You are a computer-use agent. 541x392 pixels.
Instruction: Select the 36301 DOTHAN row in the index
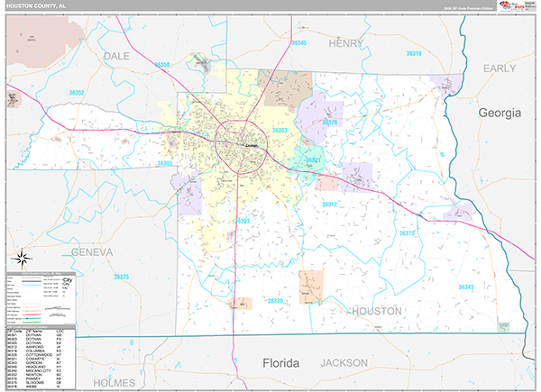coord(41,335)
